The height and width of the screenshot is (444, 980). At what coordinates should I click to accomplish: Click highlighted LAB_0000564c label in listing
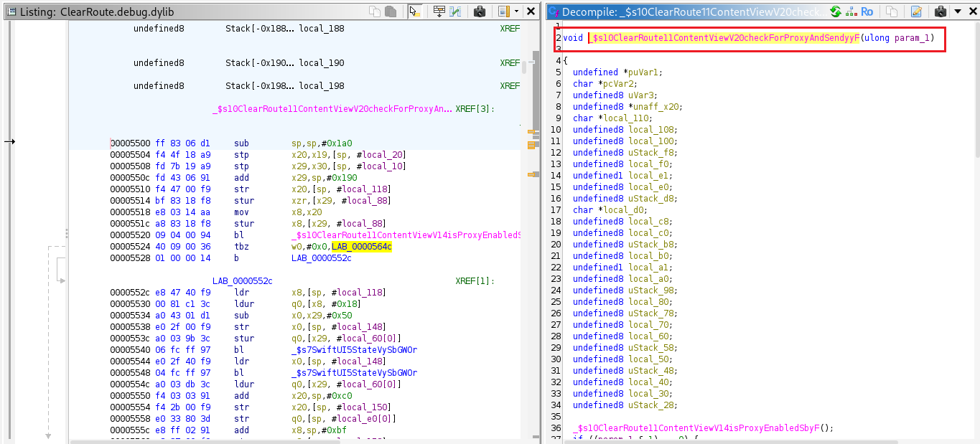(x=361, y=247)
